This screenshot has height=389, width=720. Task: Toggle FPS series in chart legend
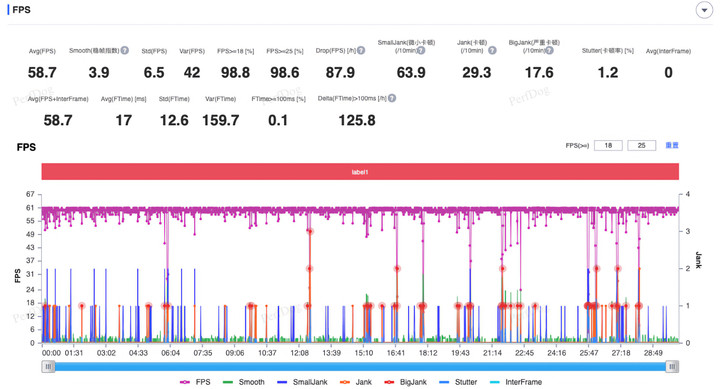tap(195, 382)
